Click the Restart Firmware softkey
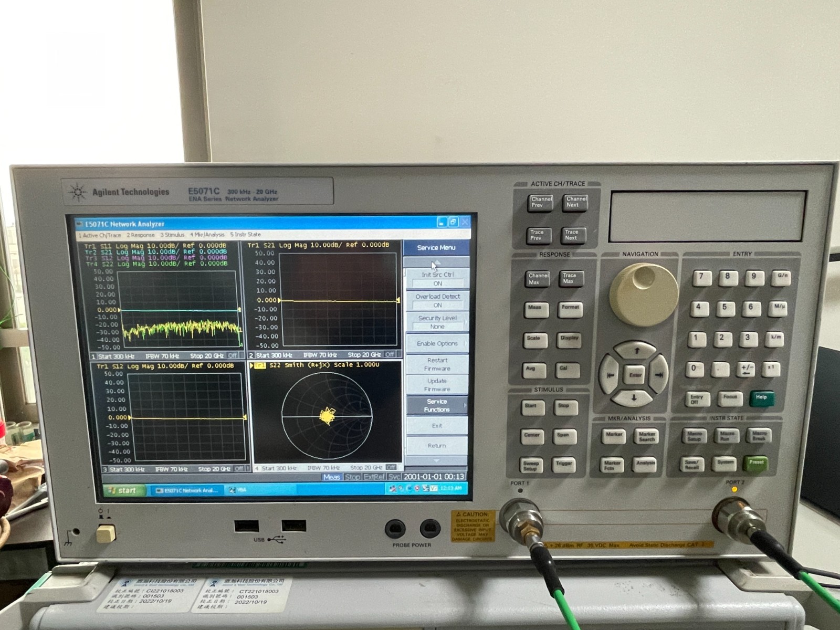This screenshot has height=630, width=840. (437, 364)
